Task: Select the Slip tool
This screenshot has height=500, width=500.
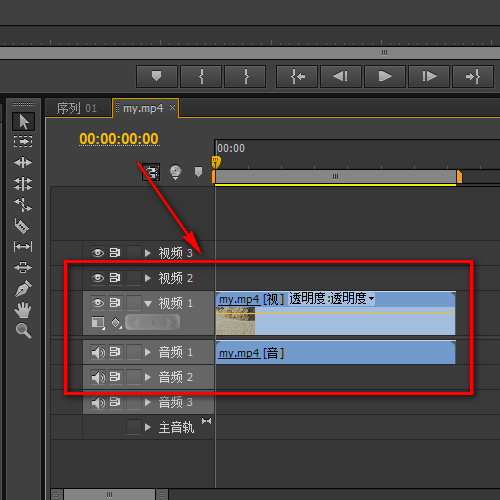Action: [x=23, y=247]
